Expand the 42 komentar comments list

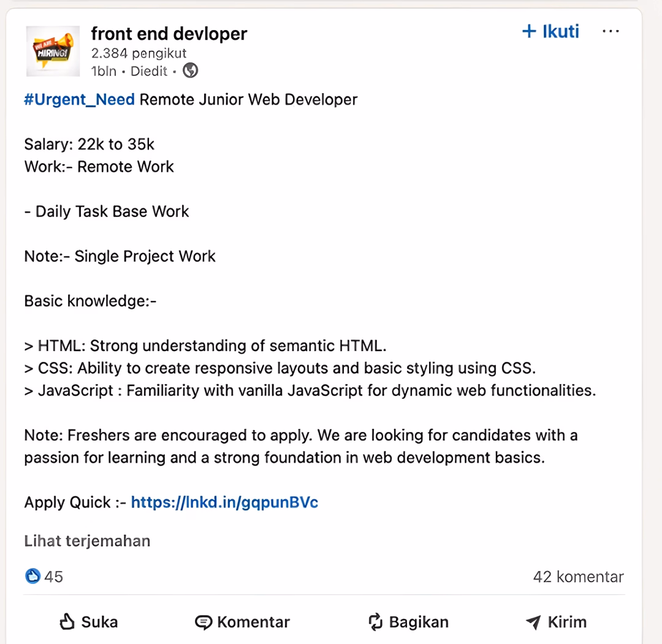click(x=579, y=577)
